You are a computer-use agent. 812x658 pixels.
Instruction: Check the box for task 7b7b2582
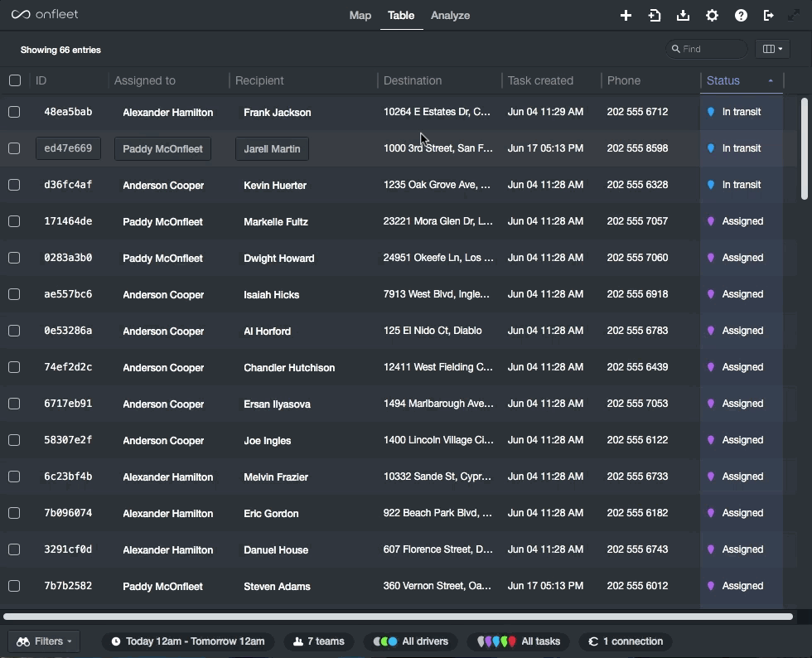pyautogui.click(x=15, y=586)
